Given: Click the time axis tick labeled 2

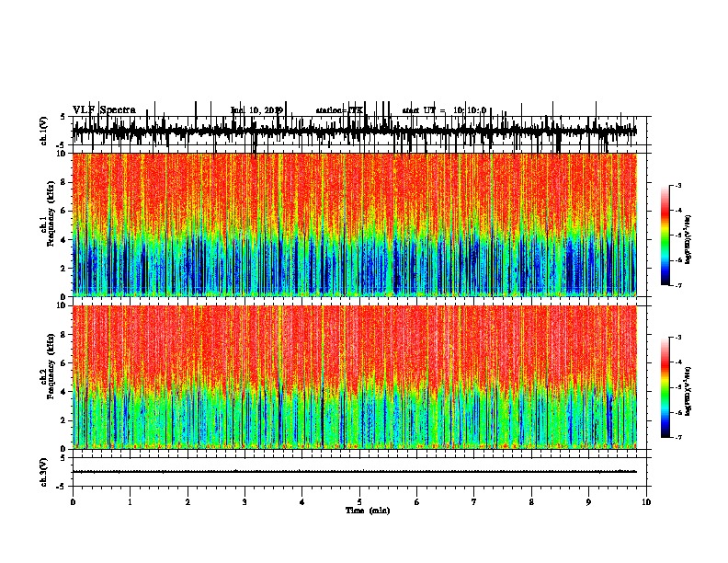Looking at the screenshot, I should point(188,502).
